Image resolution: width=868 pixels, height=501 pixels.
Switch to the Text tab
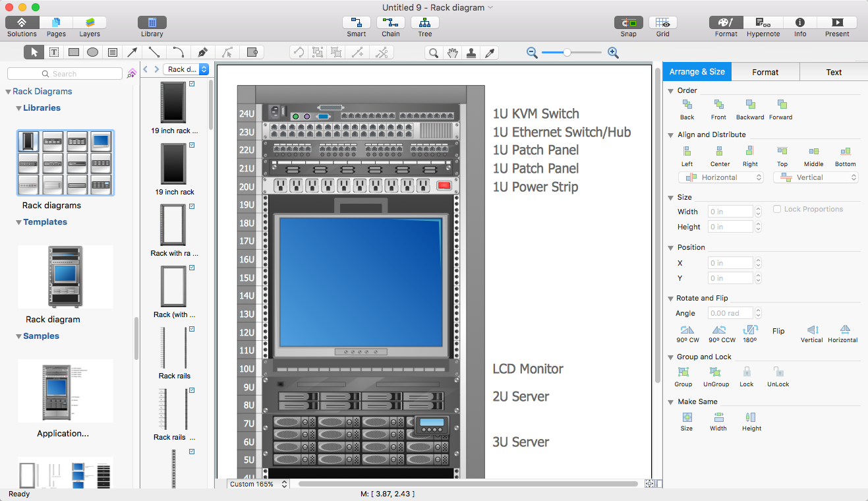pyautogui.click(x=834, y=72)
